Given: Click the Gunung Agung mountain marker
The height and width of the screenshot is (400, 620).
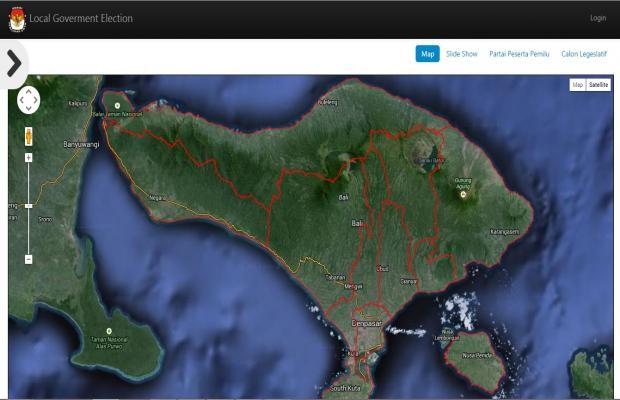Looking at the screenshot, I should click(462, 194).
